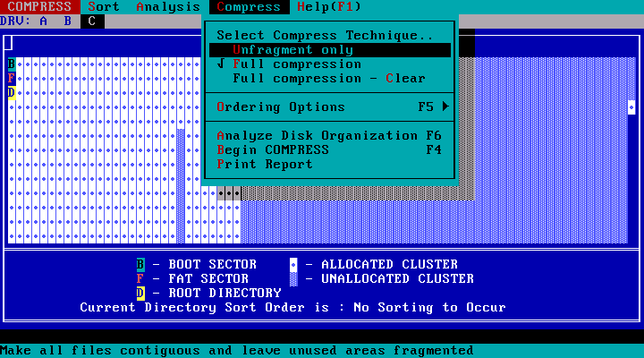Choose Unfragment only technique
Viewport: 644px width, 358px height.
tap(330, 50)
